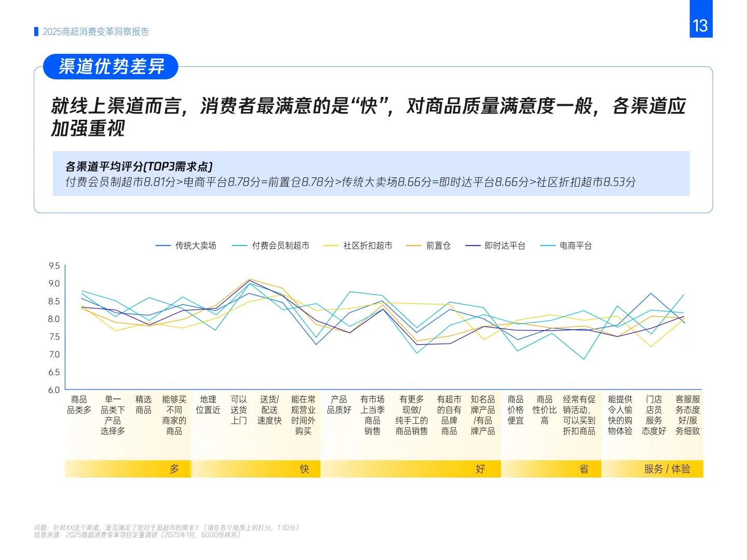This screenshot has width=747, height=560.
Task: Click the '有市场上当季商品销售' axis label
Action: 372,415
